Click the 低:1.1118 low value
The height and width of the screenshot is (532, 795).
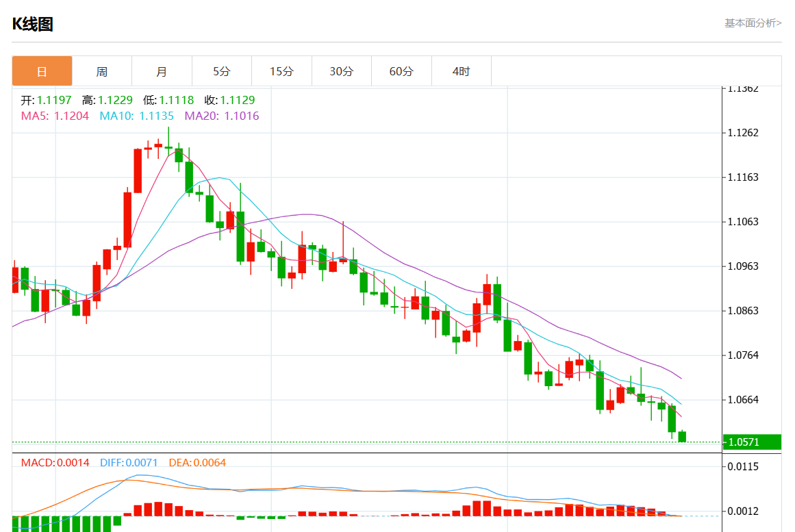[x=168, y=100]
